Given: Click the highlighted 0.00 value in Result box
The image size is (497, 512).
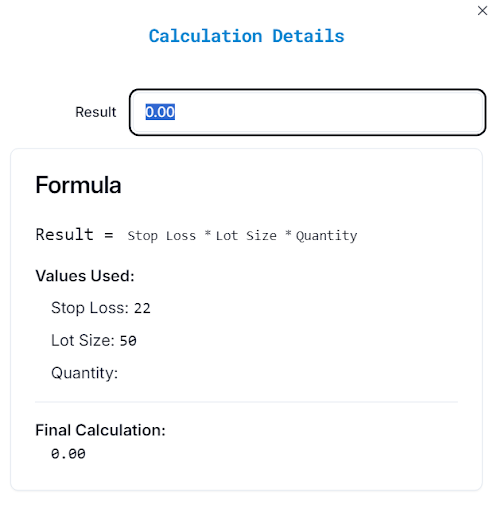Looking at the screenshot, I should [x=160, y=112].
